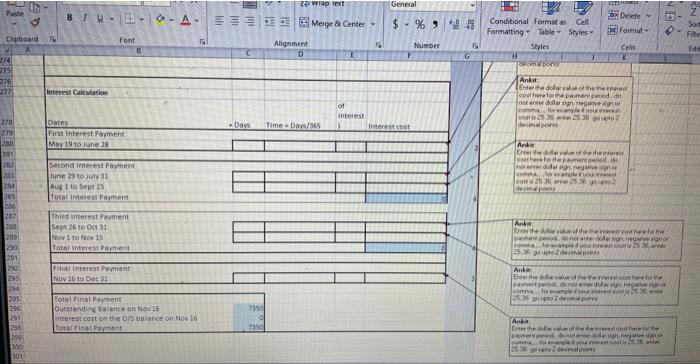
Task: Select 'May 19 to June 28' cell
Action: pyautogui.click(x=140, y=144)
